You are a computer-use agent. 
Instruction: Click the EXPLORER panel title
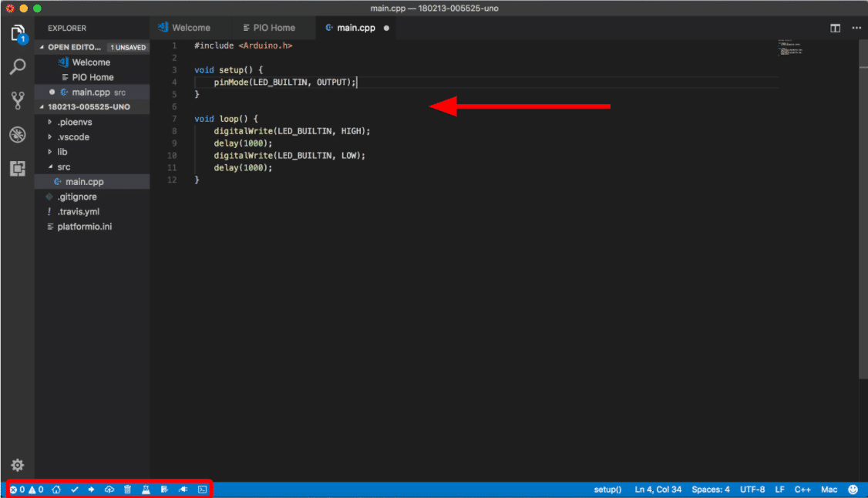(67, 29)
